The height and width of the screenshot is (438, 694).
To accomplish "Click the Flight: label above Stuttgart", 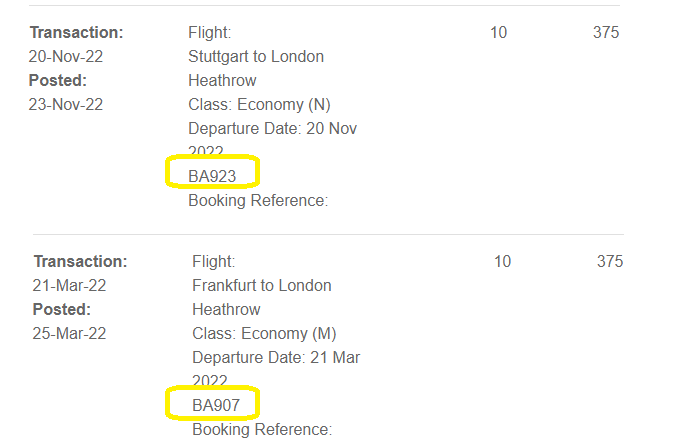I will tap(210, 32).
